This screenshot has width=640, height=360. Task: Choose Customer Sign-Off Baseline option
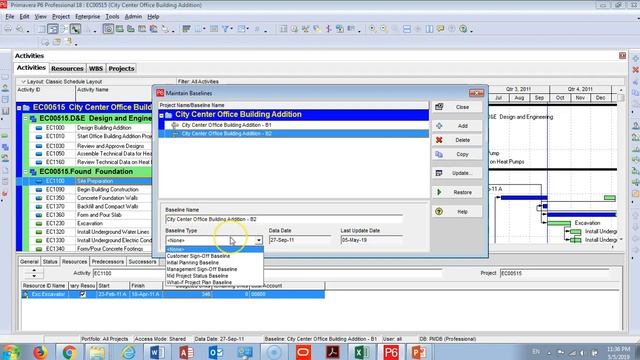point(198,256)
